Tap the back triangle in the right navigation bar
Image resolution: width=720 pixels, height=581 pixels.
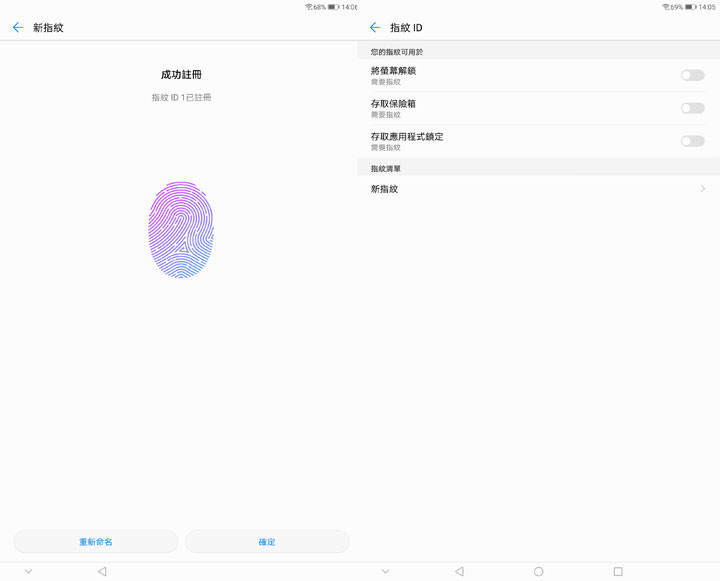click(459, 571)
